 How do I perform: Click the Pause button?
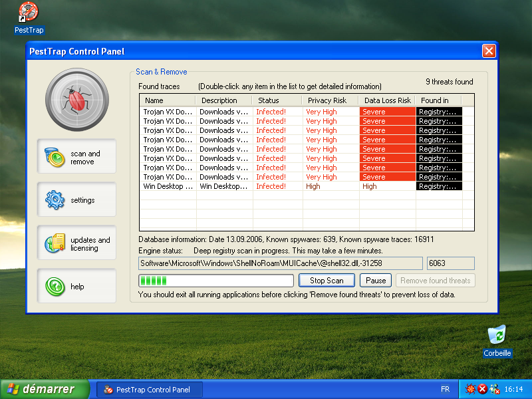(x=376, y=281)
